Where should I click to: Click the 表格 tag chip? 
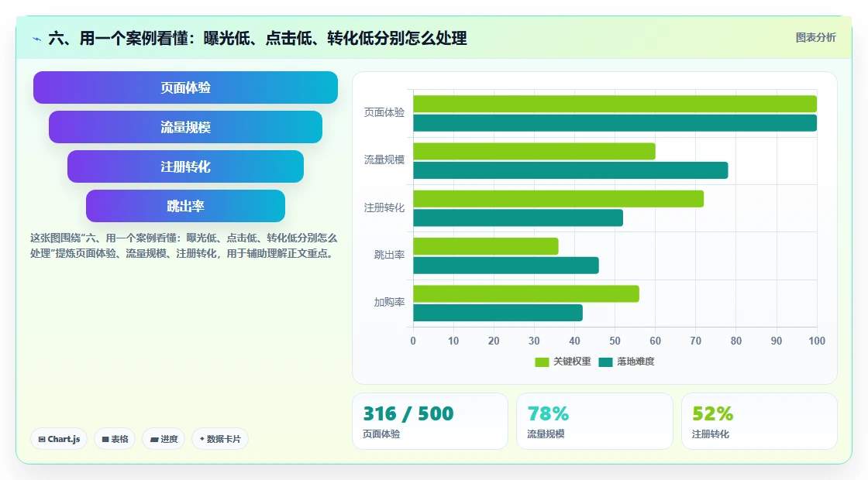115,438
